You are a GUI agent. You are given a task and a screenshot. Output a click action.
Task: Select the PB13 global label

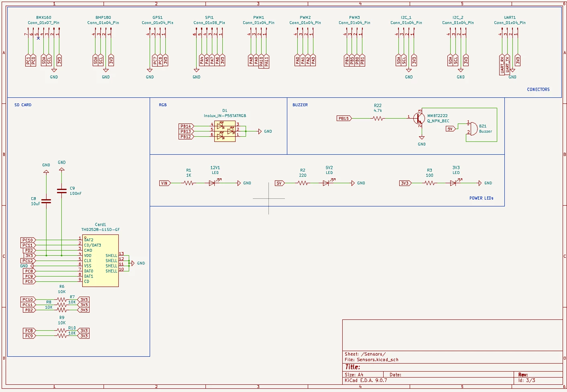[186, 131]
